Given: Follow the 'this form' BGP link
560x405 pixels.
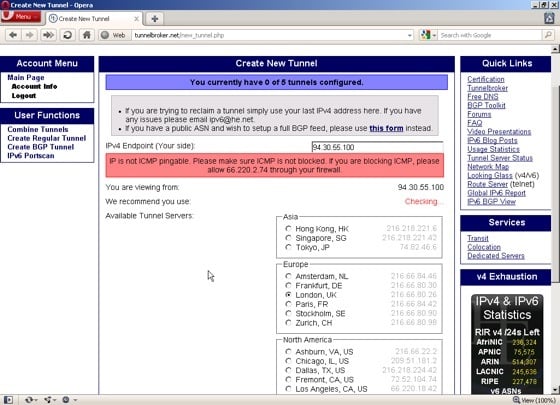Looking at the screenshot, I should tap(386, 128).
